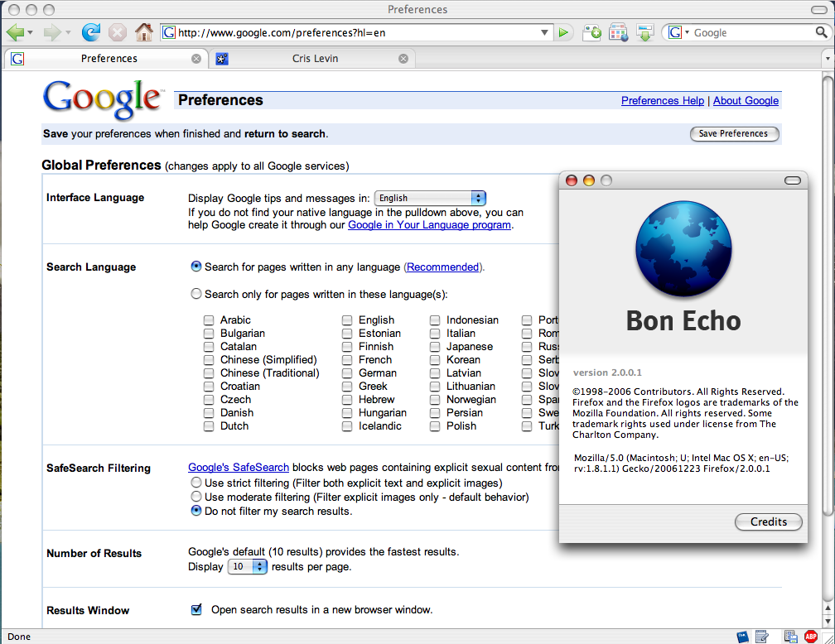Click the site icon in the address bar
Image resolution: width=835 pixels, height=644 pixels.
pyautogui.click(x=169, y=32)
